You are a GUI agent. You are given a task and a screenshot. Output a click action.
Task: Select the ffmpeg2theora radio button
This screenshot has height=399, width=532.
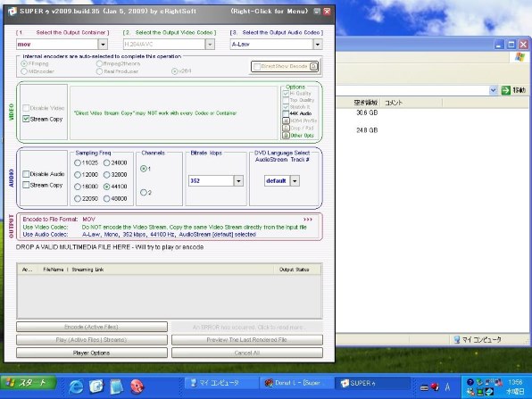coord(99,63)
